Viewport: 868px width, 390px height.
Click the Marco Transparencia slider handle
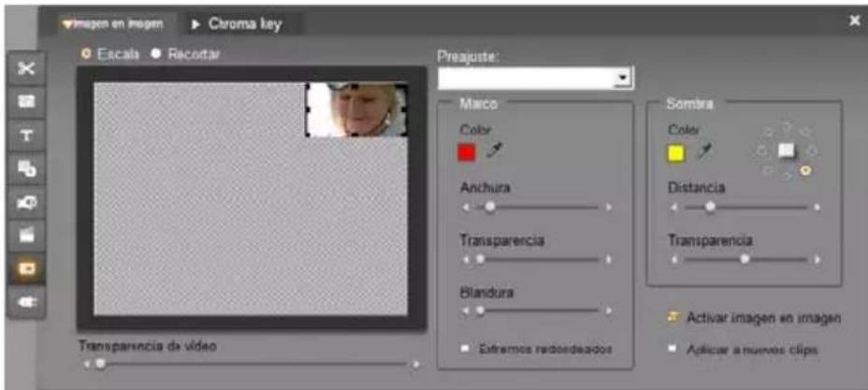coord(480,259)
